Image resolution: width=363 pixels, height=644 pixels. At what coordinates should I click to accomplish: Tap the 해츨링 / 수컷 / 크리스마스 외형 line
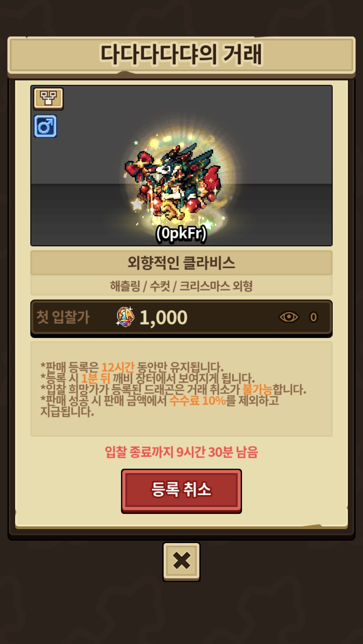[x=181, y=286]
